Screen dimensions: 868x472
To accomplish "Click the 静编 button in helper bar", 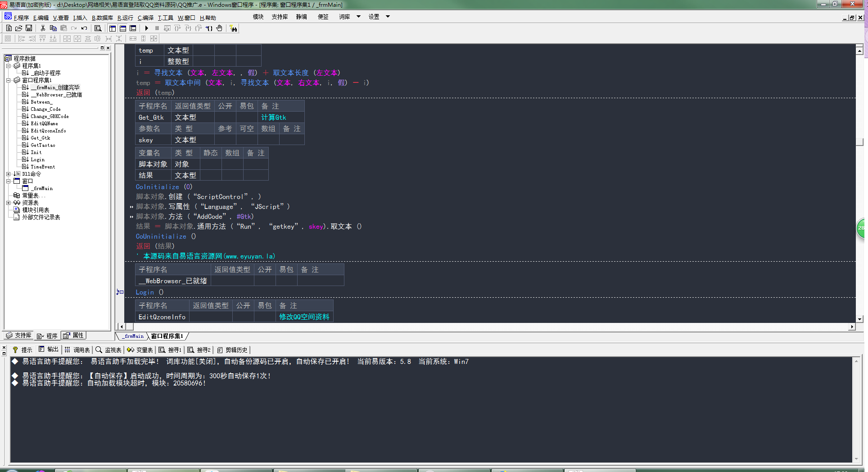I will tap(302, 17).
